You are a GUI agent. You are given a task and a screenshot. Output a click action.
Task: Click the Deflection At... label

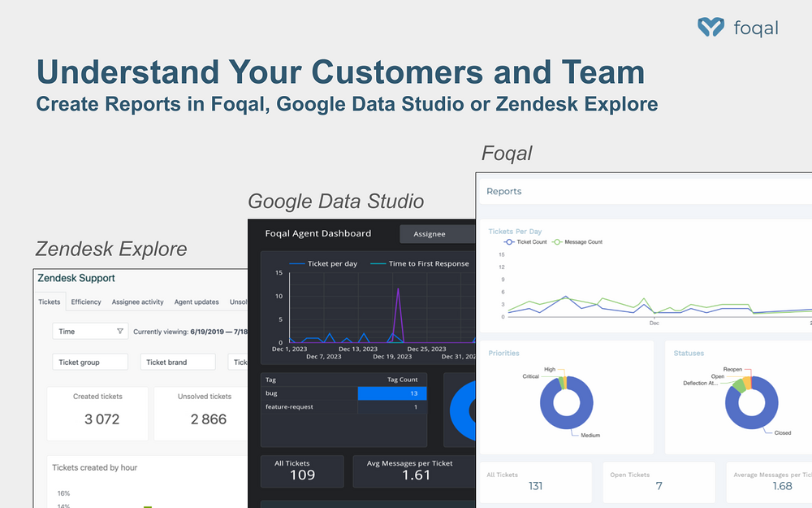point(700,383)
